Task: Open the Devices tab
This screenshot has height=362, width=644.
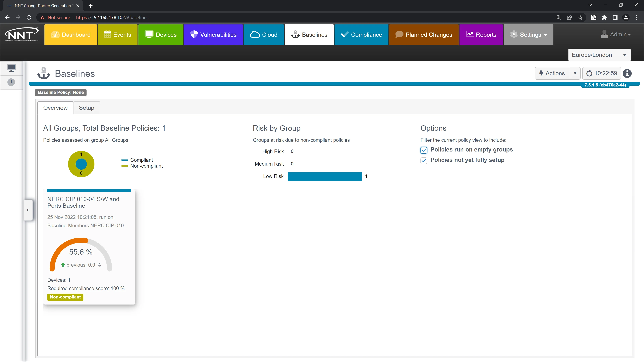Action: [x=160, y=35]
